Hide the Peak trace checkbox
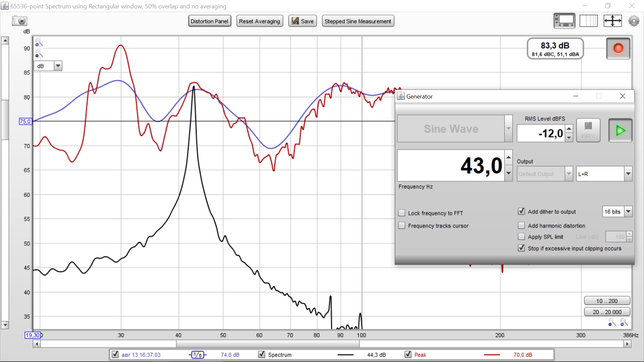644x362 pixels. click(408, 355)
